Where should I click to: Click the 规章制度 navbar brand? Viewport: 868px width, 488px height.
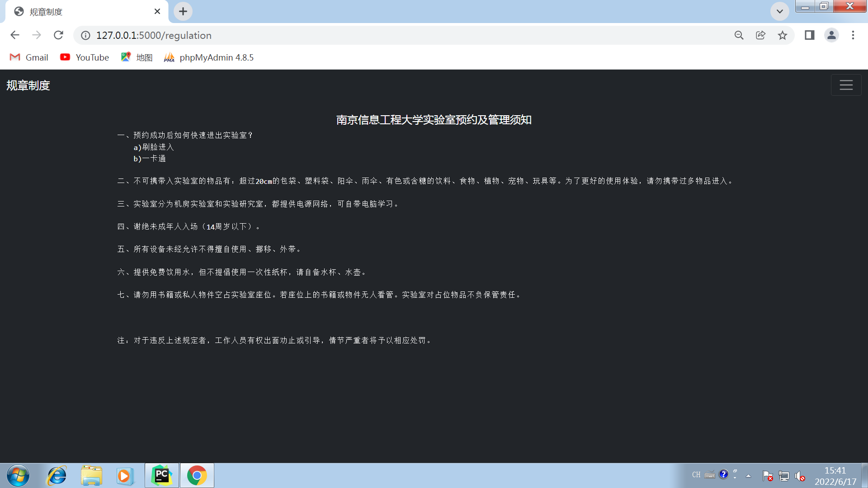pos(28,85)
